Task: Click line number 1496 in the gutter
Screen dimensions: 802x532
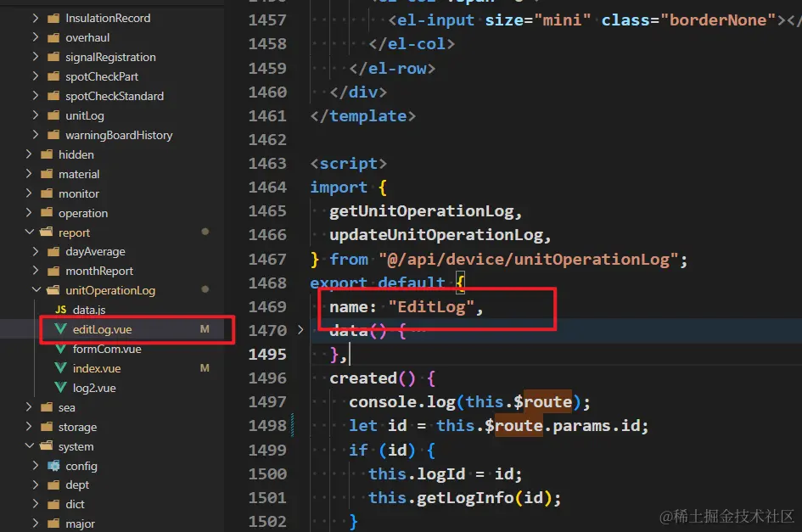Action: [267, 378]
